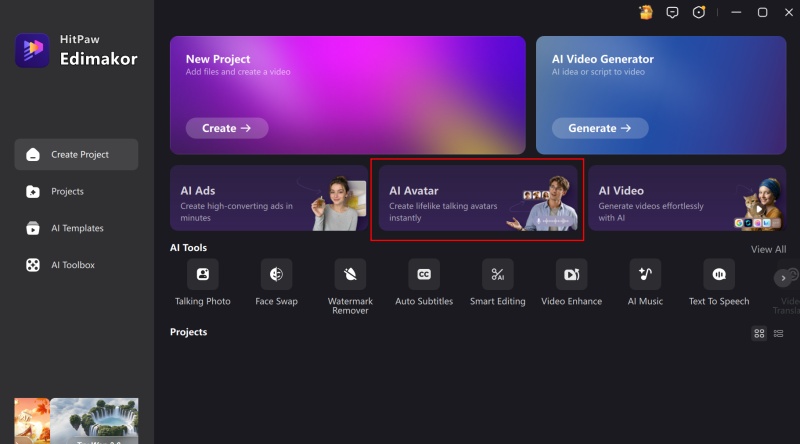Show more AI Tools with right arrow
The height and width of the screenshot is (444, 800).
coord(783,278)
